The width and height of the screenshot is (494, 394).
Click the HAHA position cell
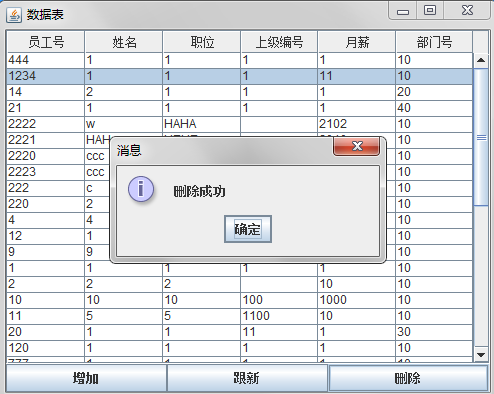(202, 124)
